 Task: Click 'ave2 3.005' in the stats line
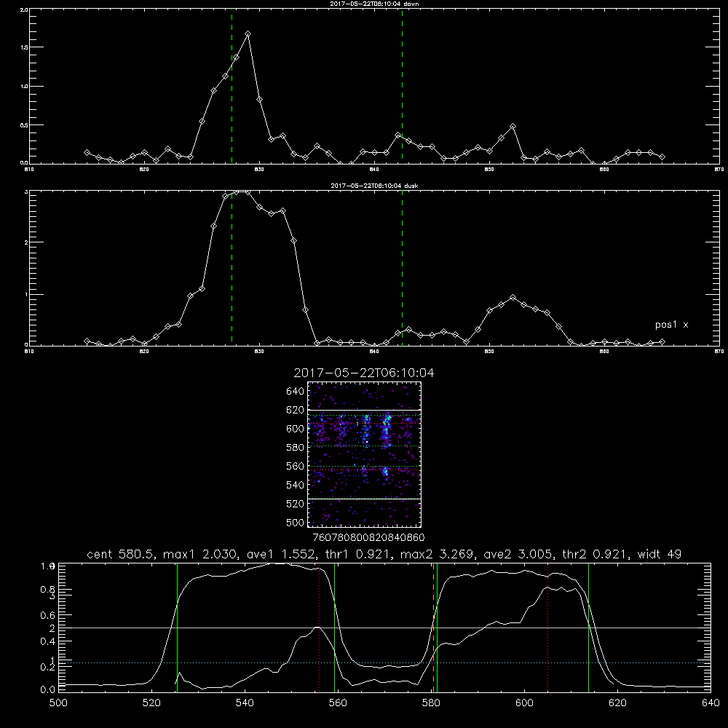pyautogui.click(x=518, y=554)
